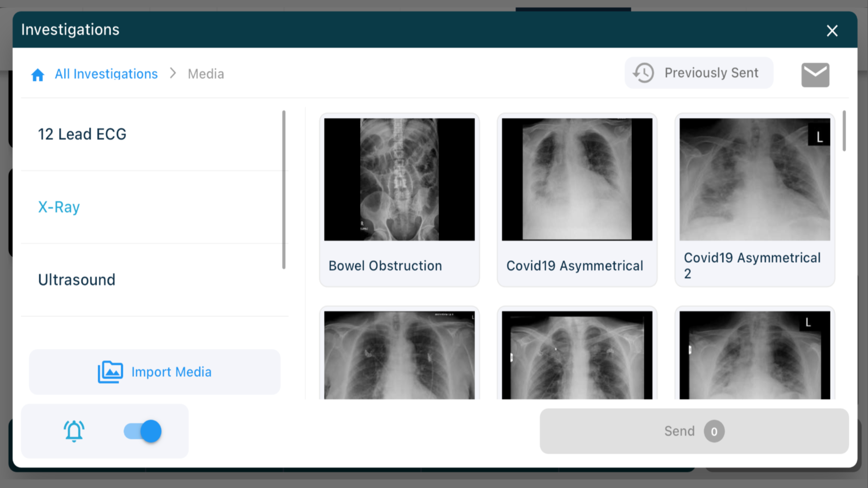
Task: Click the home icon in breadcrumb
Action: pos(38,75)
